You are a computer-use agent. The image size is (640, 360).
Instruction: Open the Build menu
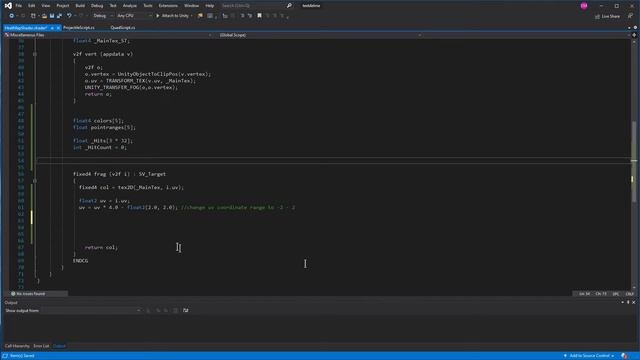pyautogui.click(x=80, y=6)
